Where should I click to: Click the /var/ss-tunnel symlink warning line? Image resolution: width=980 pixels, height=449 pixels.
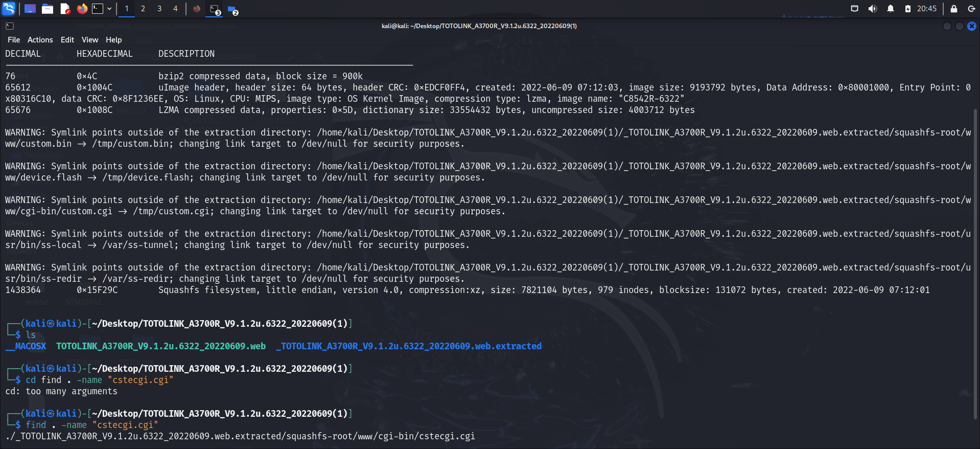(488, 239)
